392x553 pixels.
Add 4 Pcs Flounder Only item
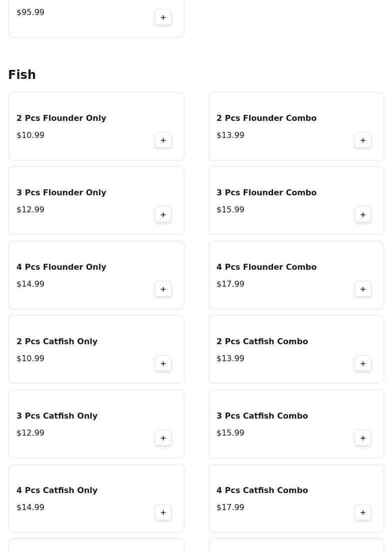[163, 289]
